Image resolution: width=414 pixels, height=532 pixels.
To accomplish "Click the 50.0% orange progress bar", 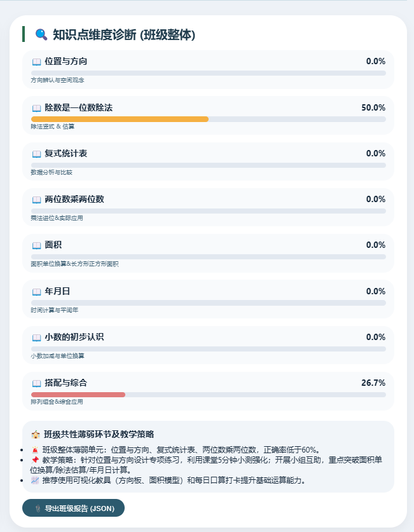I will 120,119.
